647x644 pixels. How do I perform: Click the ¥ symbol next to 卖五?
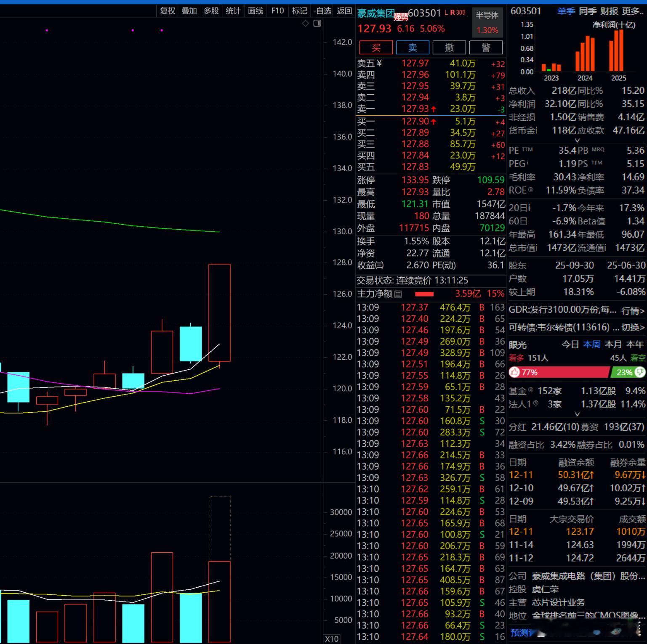click(379, 63)
